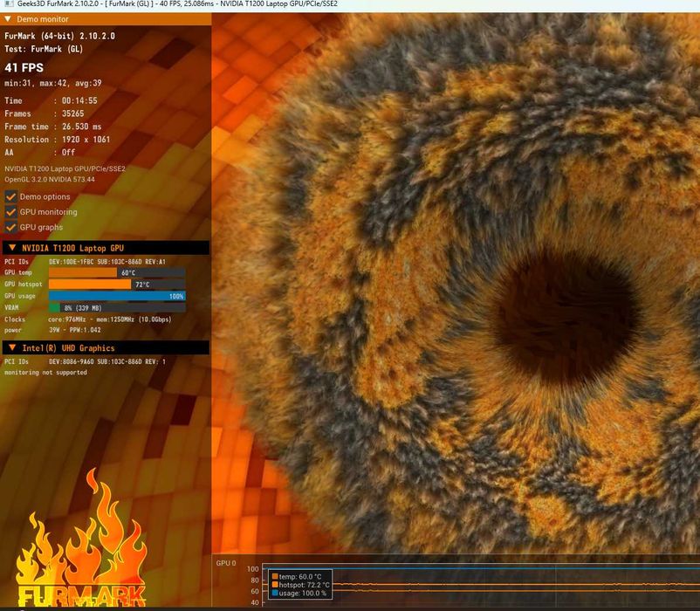The width and height of the screenshot is (700, 611).
Task: Toggle the GPU monitoring checkbox
Action: tap(11, 212)
